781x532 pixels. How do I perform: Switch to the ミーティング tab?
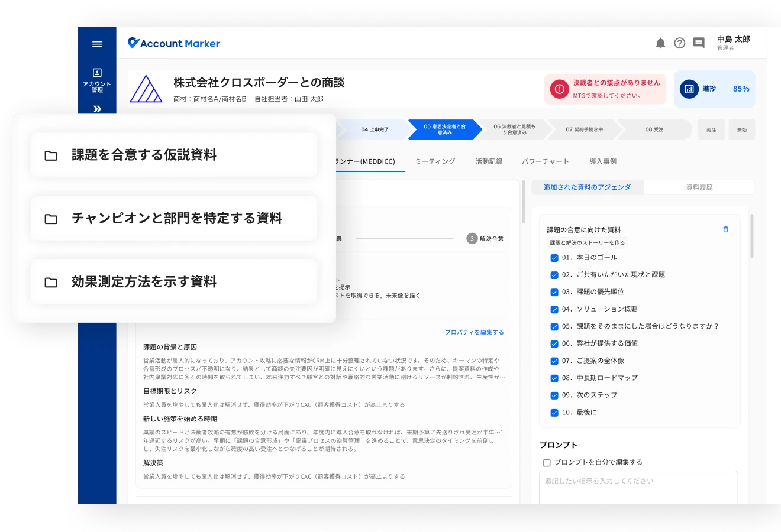click(x=435, y=161)
